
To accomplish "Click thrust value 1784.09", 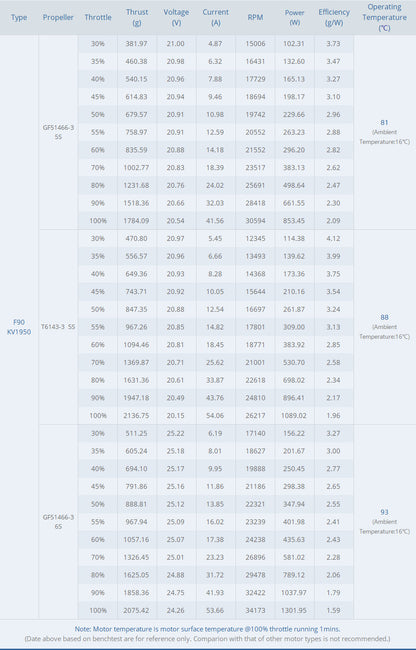I will (x=136, y=221).
